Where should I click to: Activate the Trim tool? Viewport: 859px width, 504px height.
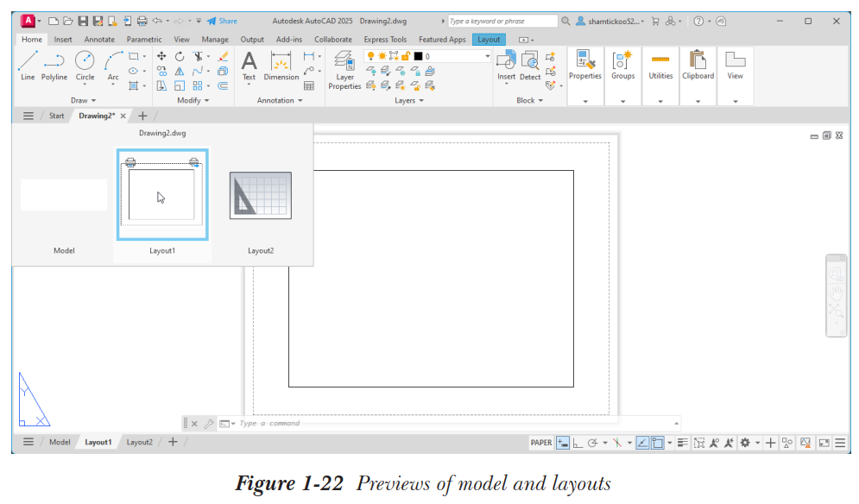click(198, 56)
